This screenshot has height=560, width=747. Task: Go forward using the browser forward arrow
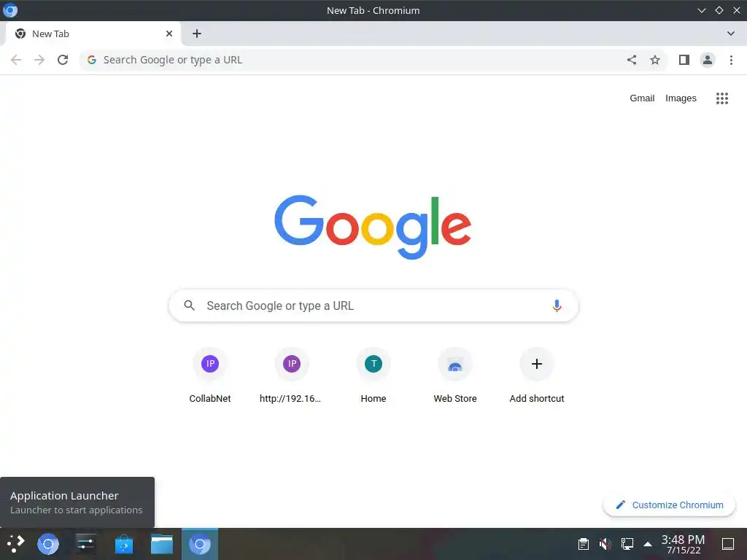39,60
